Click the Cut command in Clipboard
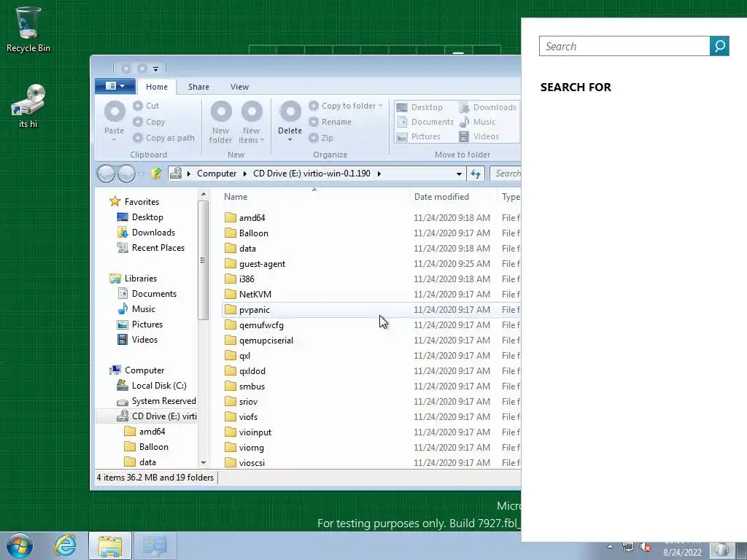 pos(146,106)
